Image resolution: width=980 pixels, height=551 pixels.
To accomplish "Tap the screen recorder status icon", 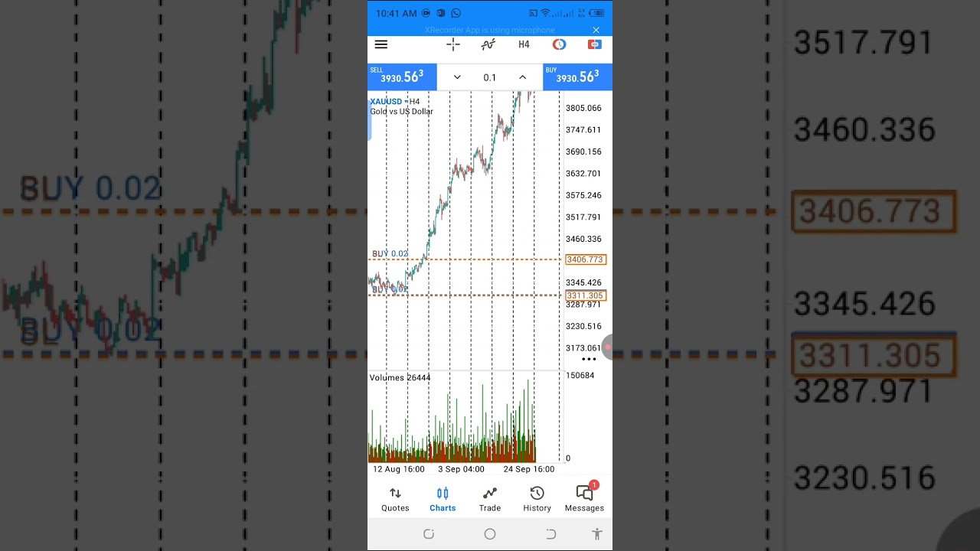I will (x=426, y=13).
